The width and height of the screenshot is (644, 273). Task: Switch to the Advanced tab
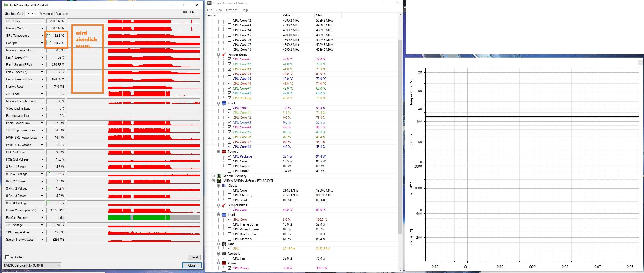[46, 14]
